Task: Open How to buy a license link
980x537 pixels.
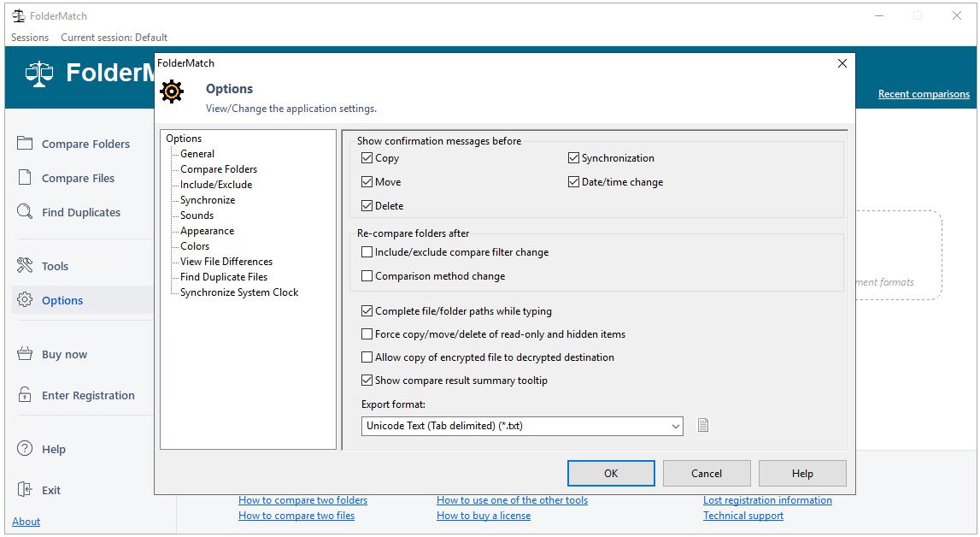Action: pyautogui.click(x=484, y=516)
